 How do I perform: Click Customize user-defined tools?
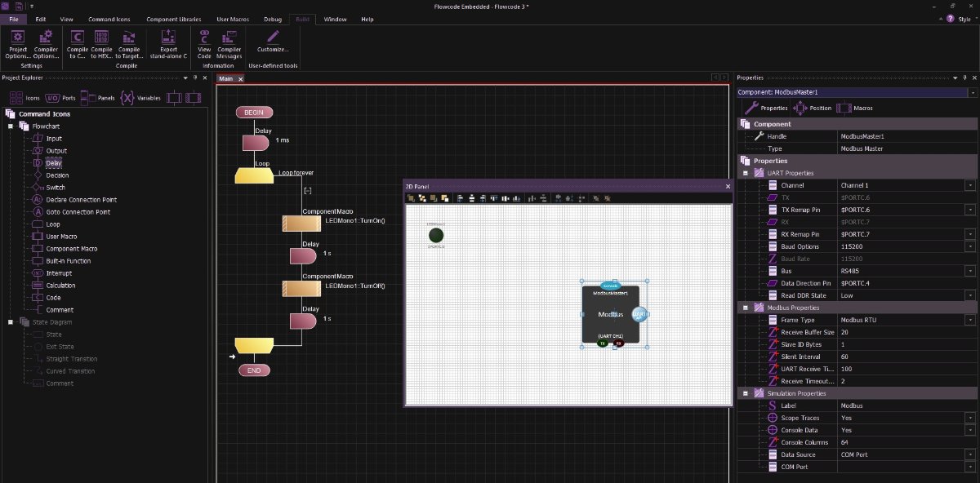(273, 41)
